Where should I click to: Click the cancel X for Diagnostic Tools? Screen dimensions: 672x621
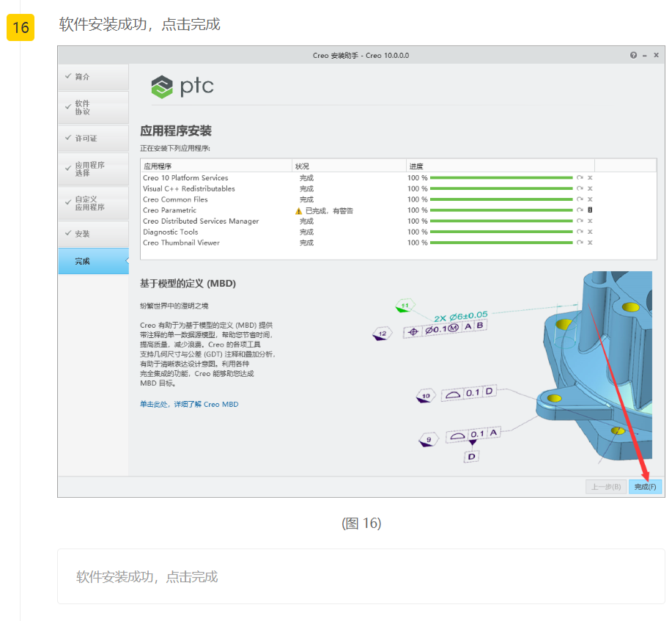tap(590, 232)
